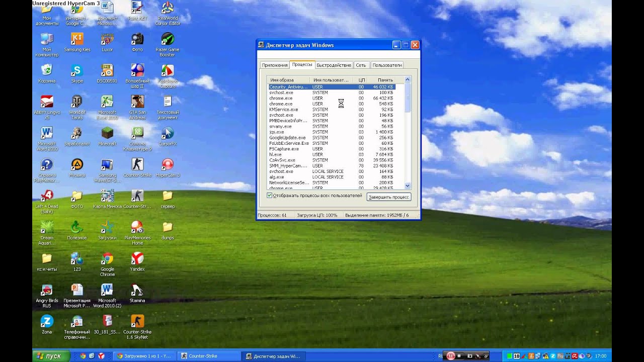The width and height of the screenshot is (644, 362).
Task: Open the Left 4 Dead shortcut
Action: point(47,202)
